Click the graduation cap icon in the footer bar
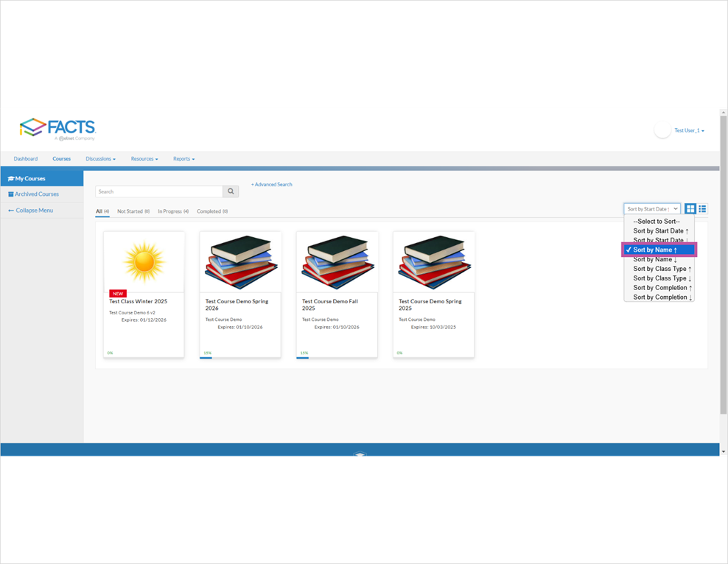Screen dimensions: 728x564 359,456
